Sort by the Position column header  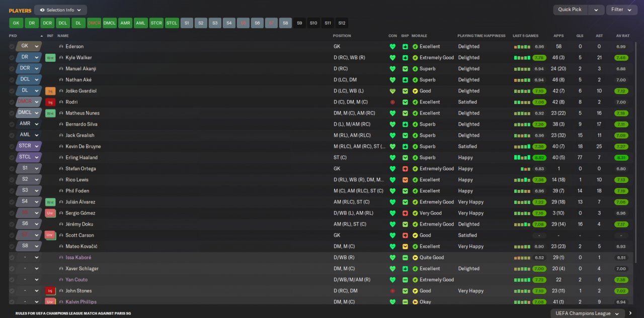pos(342,36)
